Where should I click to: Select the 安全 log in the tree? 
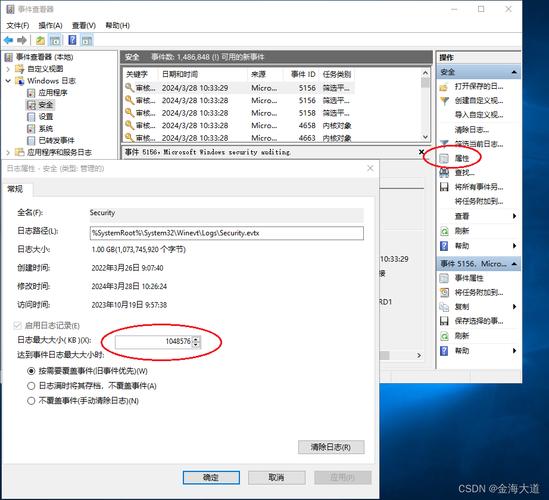coord(41,104)
